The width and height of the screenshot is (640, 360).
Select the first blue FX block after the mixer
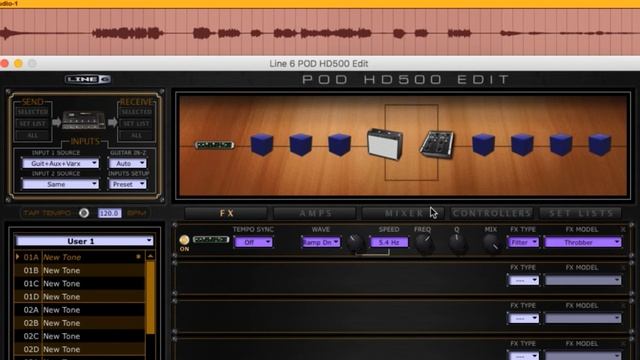483,144
